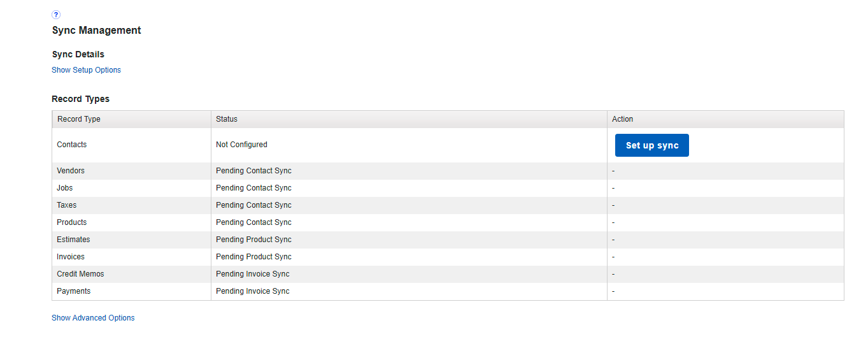Image resolution: width=868 pixels, height=339 pixels.
Task: Select the Contacts record type cell
Action: [72, 145]
